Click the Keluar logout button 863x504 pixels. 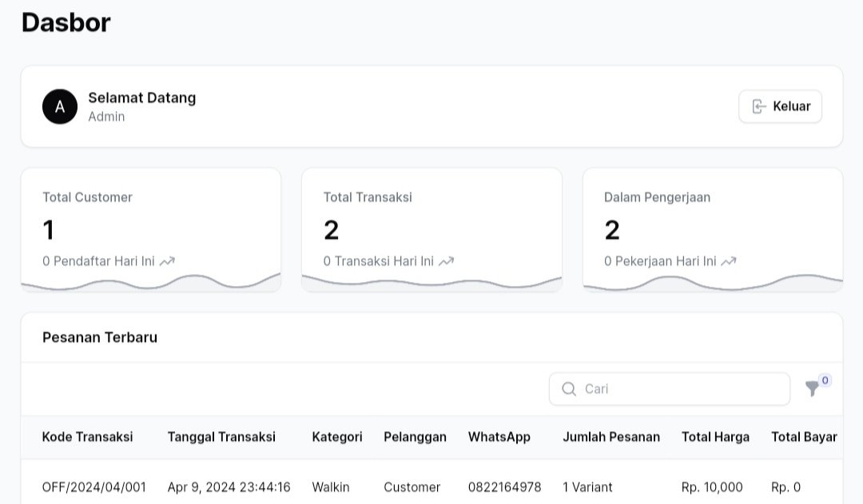pyautogui.click(x=780, y=106)
